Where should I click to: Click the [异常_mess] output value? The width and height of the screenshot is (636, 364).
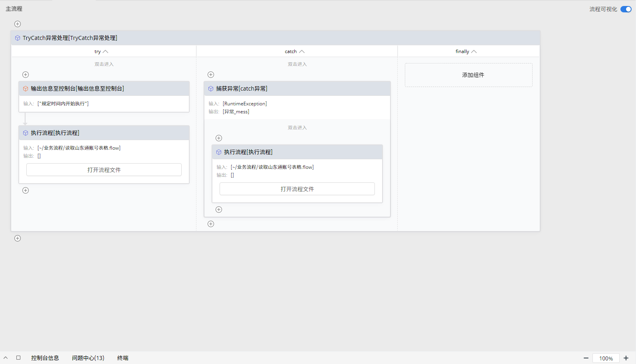236,112
